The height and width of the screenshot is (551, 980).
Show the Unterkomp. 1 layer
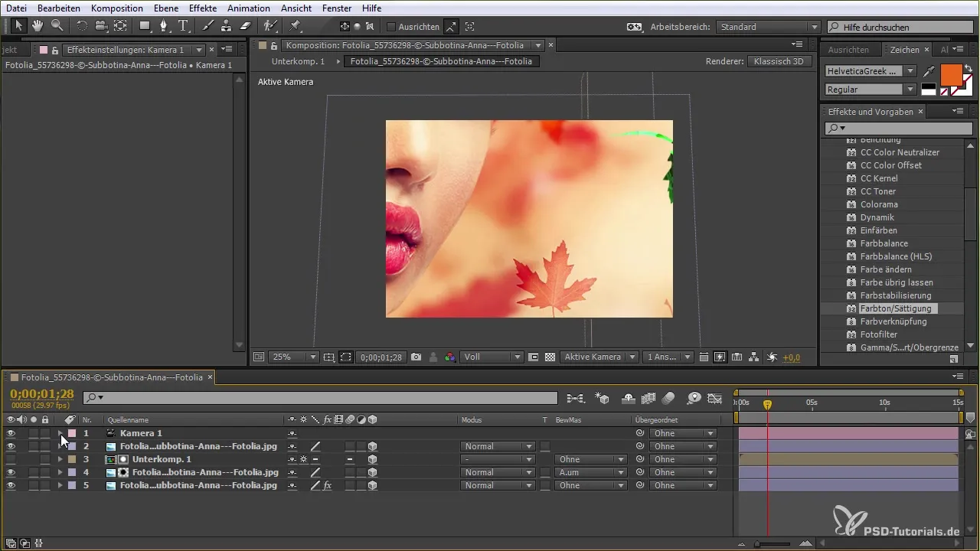point(11,459)
